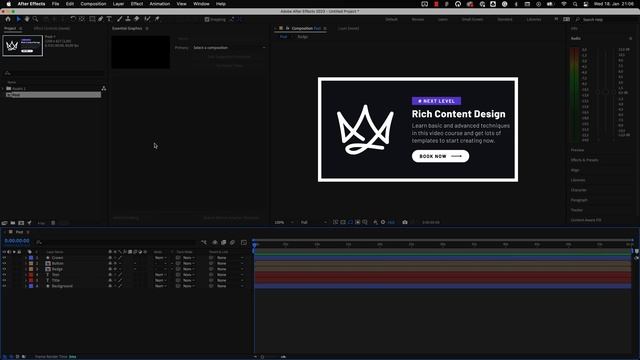Open the Layer menu

click(x=118, y=4)
